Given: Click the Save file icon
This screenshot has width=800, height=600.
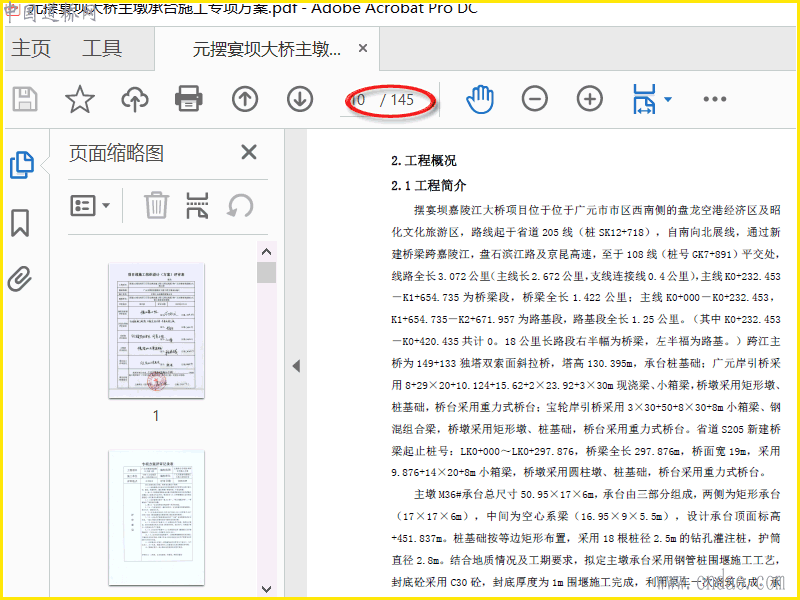Looking at the screenshot, I should point(25,99).
